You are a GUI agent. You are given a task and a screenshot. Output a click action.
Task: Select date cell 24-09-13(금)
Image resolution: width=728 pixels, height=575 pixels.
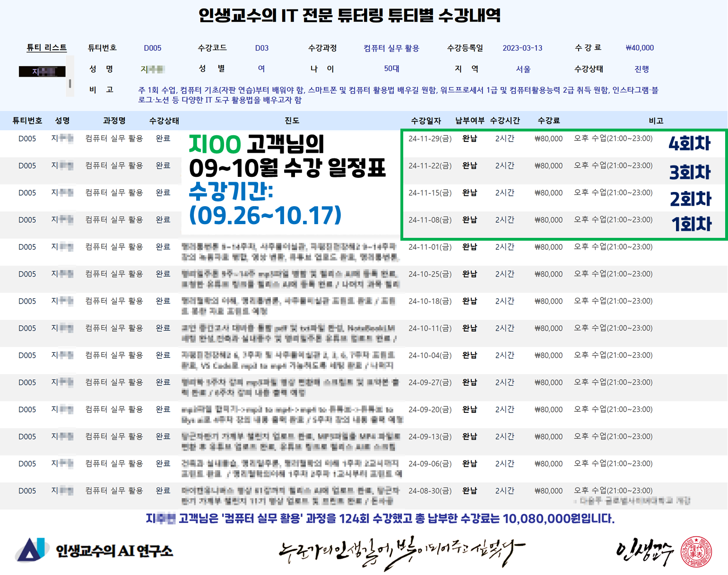coord(430,437)
